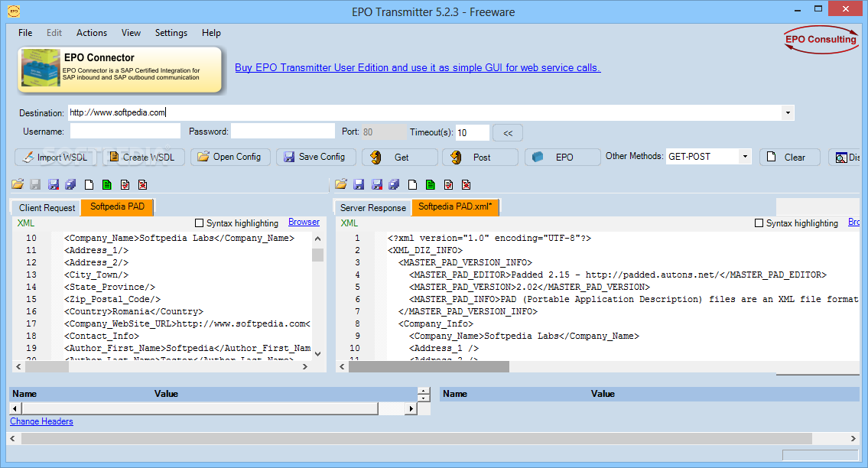Screen dimensions: 868x468
Task: Click the EPO app icon in the title bar
Action: tap(14, 11)
